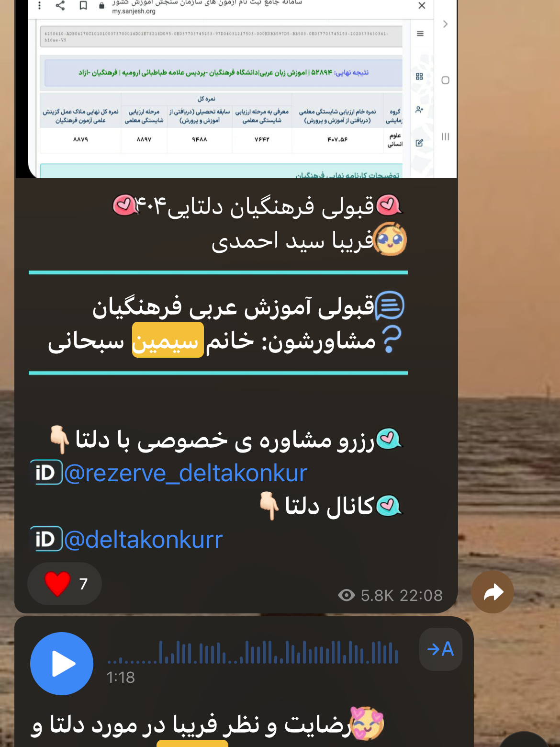Image resolution: width=560 pixels, height=747 pixels.
Task: Click the grid icon in sanjesh sidebar
Action: (420, 77)
